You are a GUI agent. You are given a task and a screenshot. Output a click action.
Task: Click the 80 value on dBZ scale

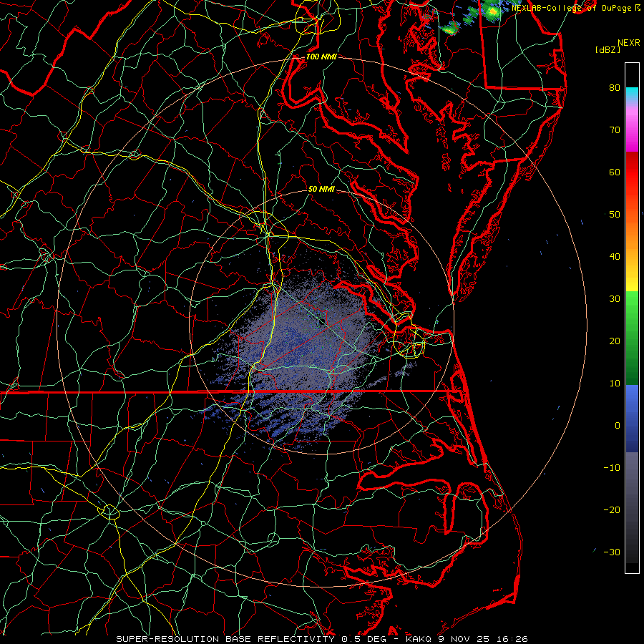pos(615,87)
